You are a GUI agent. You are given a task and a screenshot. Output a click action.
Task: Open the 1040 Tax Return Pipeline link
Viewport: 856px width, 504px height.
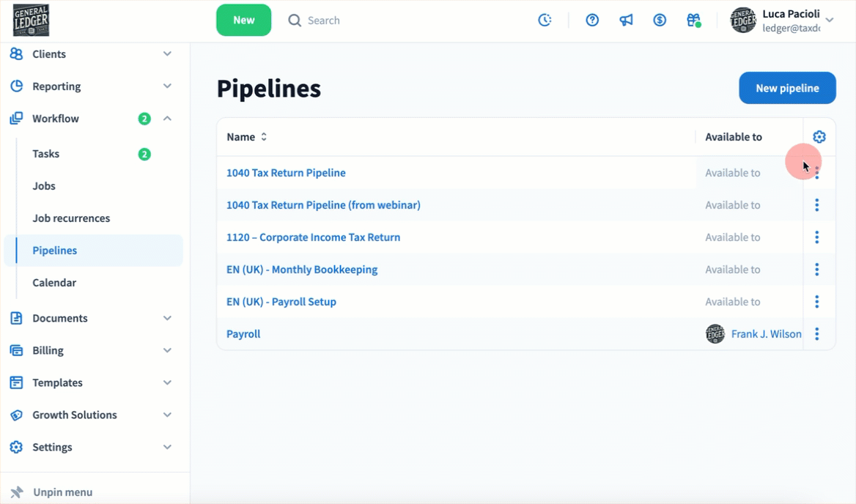286,173
